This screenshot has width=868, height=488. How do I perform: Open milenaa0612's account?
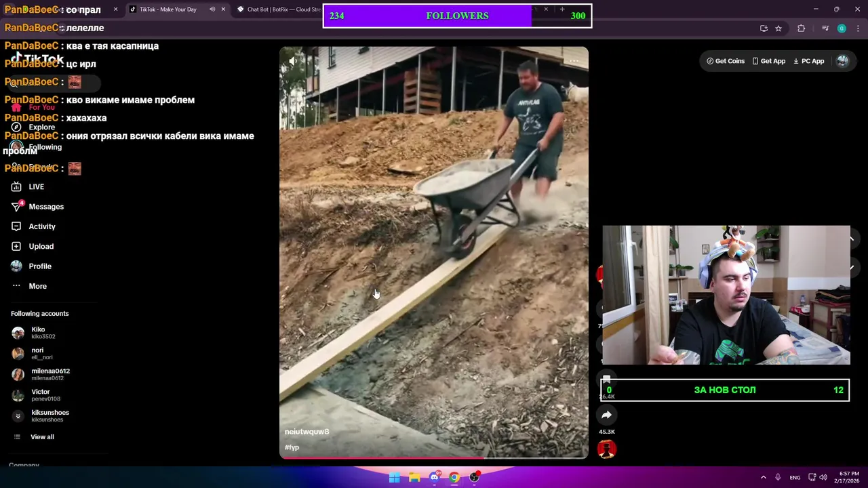pos(41,374)
